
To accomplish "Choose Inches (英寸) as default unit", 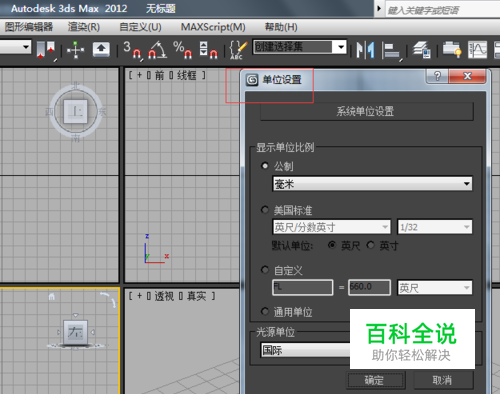I will coord(370,245).
